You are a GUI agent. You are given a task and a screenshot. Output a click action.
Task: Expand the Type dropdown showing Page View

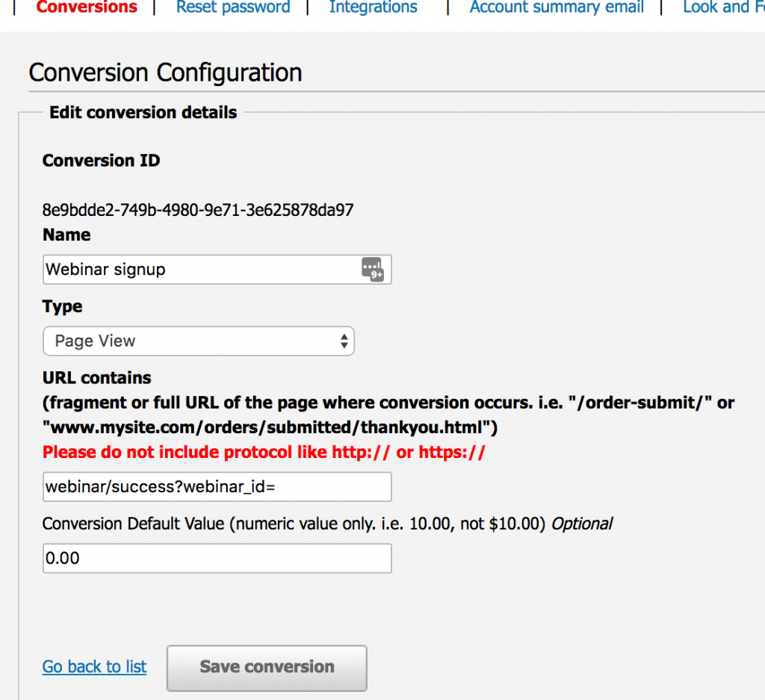pyautogui.click(x=198, y=341)
